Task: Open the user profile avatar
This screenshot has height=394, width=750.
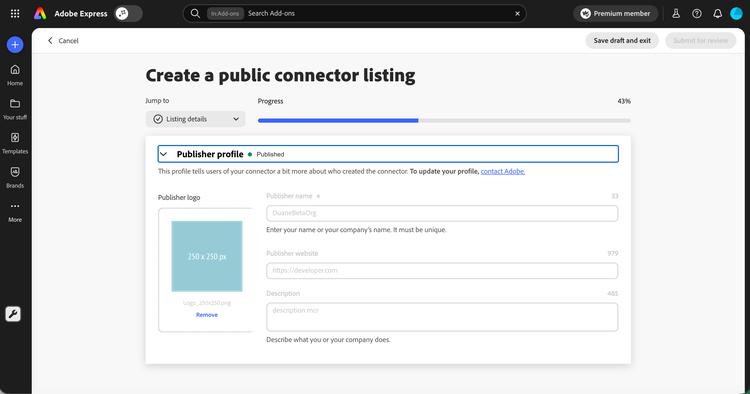Action: coord(737,13)
